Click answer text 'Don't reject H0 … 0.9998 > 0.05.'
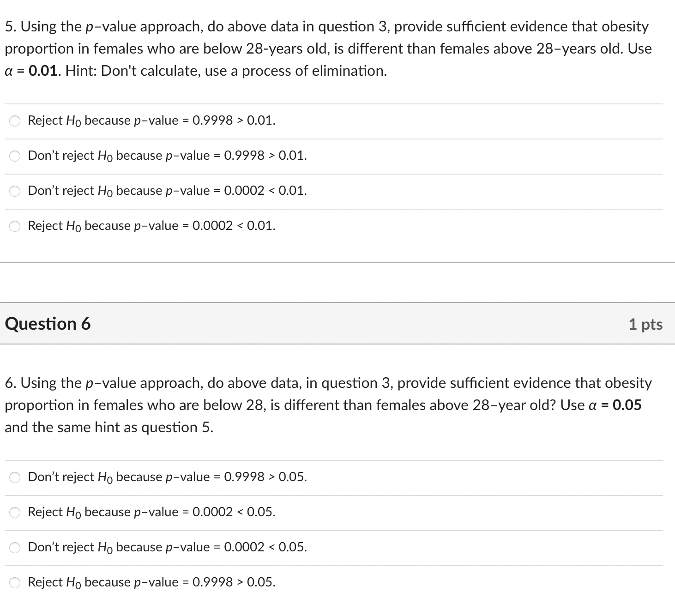Image resolution: width=675 pixels, height=616 pixels. (168, 477)
